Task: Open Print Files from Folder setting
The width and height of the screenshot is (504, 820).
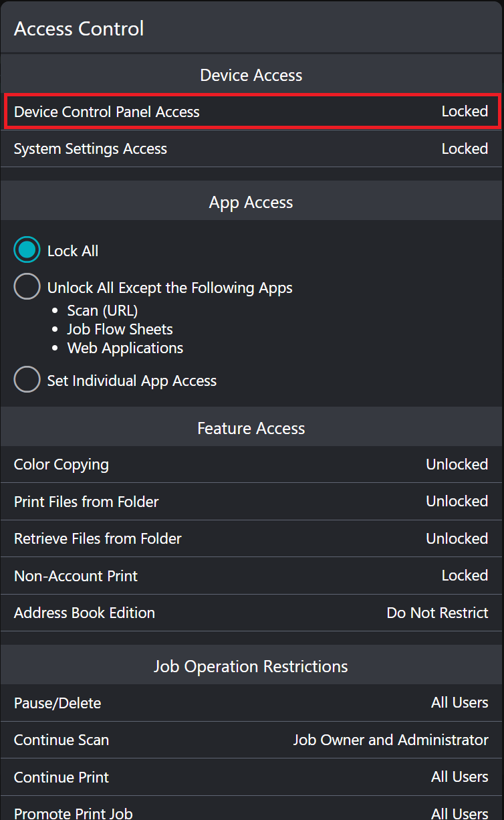Action: pyautogui.click(x=251, y=502)
